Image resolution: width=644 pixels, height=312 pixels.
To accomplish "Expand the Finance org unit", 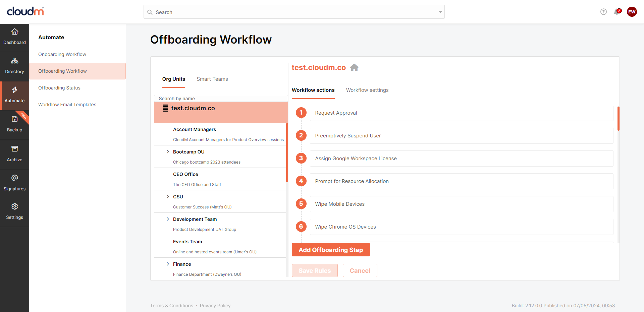I will [x=168, y=264].
